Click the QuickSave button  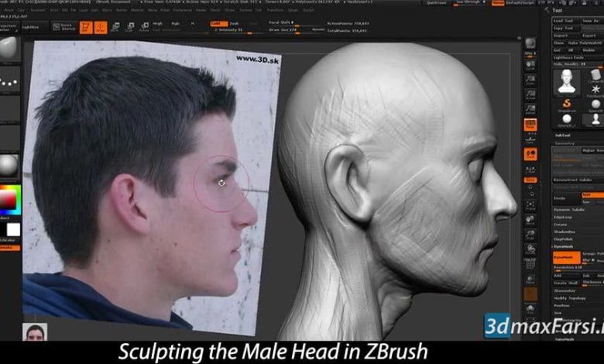(438, 2)
